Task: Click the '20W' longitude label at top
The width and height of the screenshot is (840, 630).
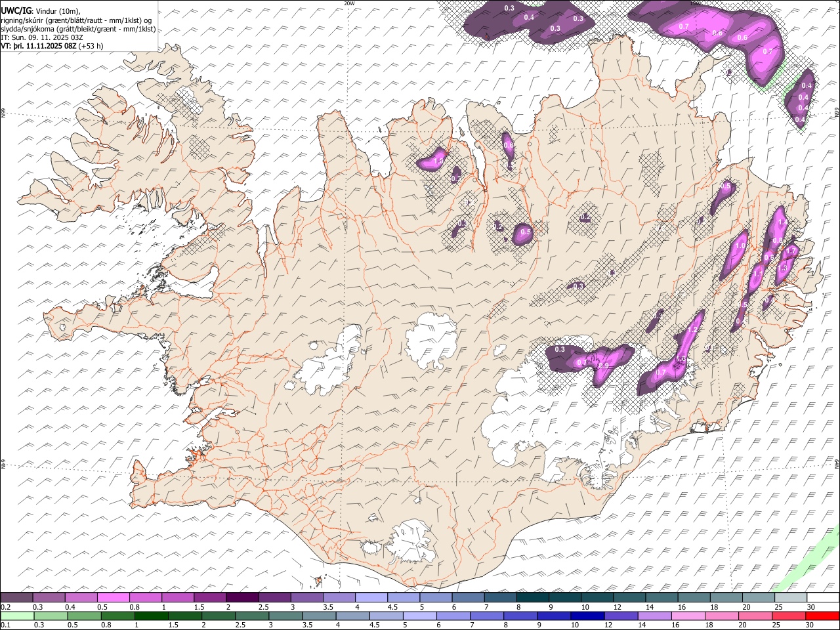Action: 349,3
